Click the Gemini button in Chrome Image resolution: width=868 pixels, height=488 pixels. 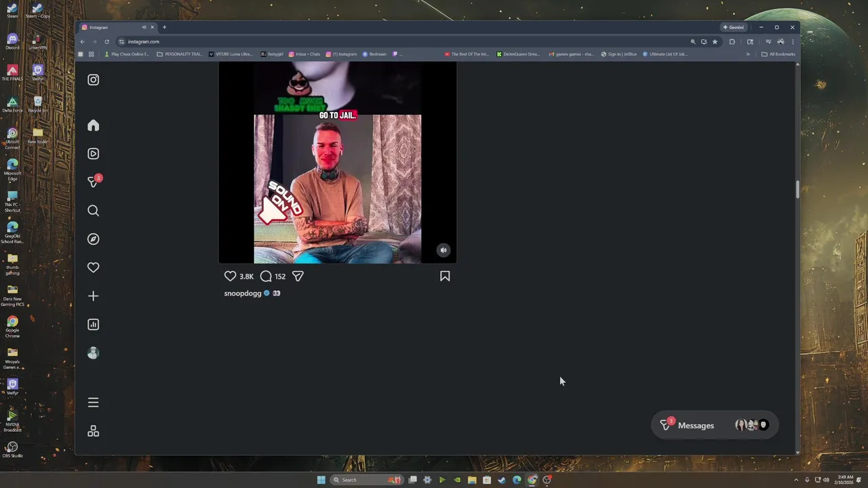pyautogui.click(x=734, y=27)
